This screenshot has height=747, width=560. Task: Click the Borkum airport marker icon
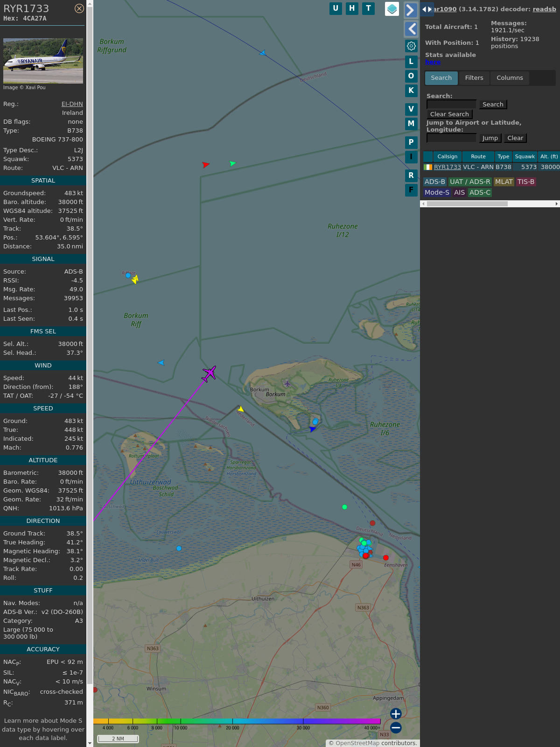point(287,384)
